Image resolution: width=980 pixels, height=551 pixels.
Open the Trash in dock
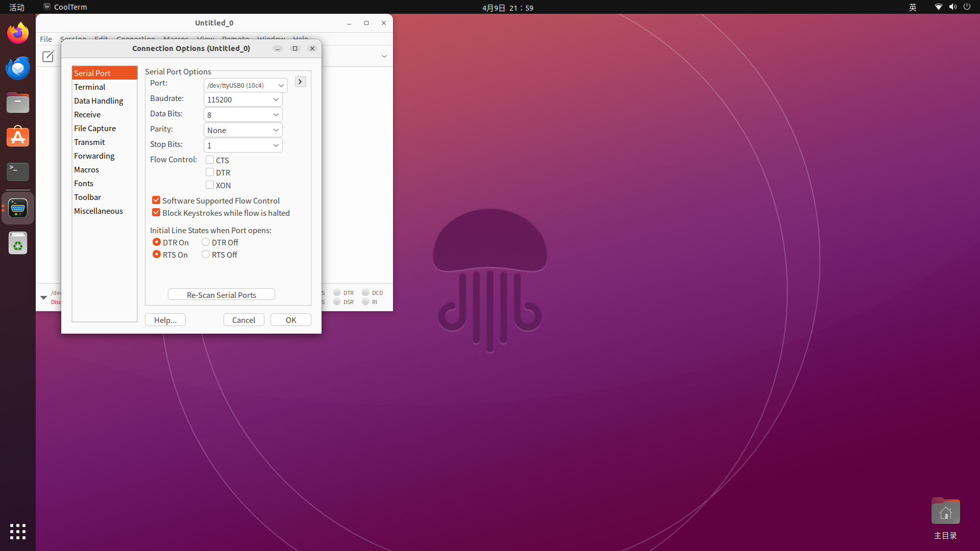click(18, 243)
